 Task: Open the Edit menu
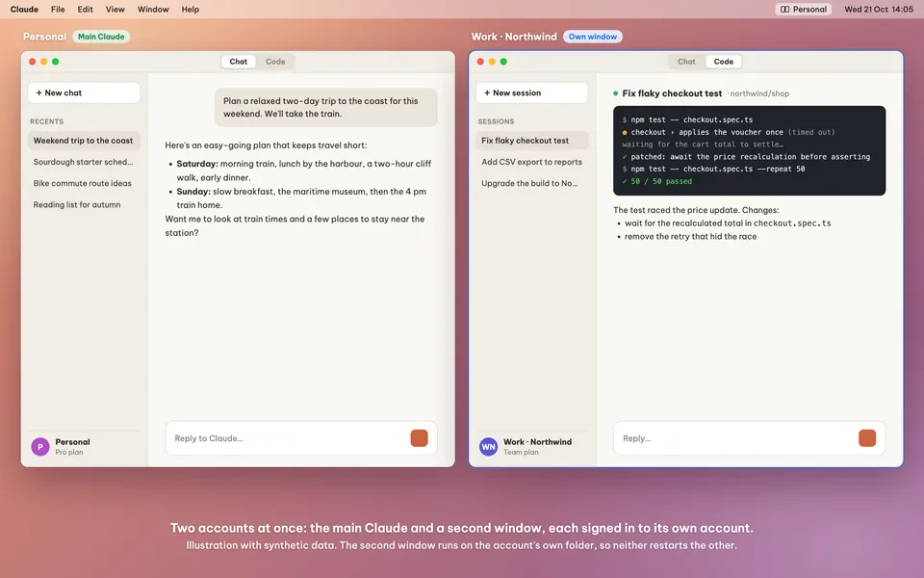(85, 10)
